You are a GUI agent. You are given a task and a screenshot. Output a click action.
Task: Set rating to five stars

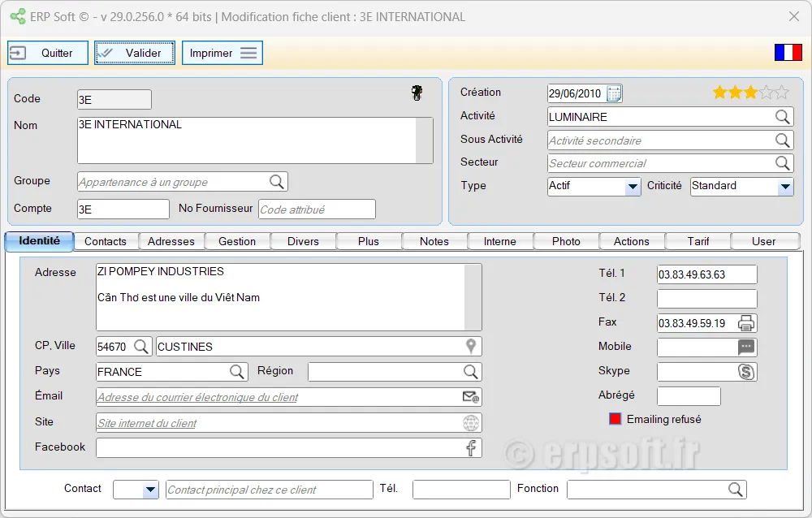[781, 93]
